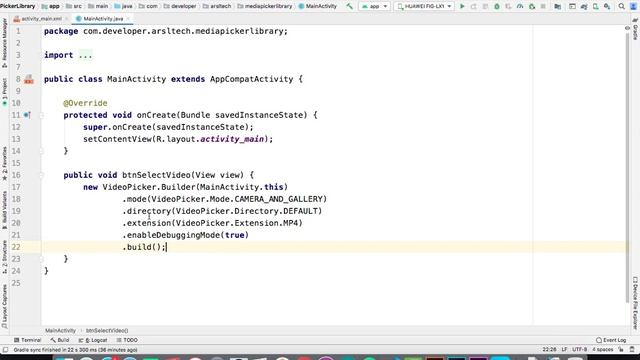Viewport: 640px width, 360px height.
Task: Click the vertical editor scrollbar
Action: (627, 167)
